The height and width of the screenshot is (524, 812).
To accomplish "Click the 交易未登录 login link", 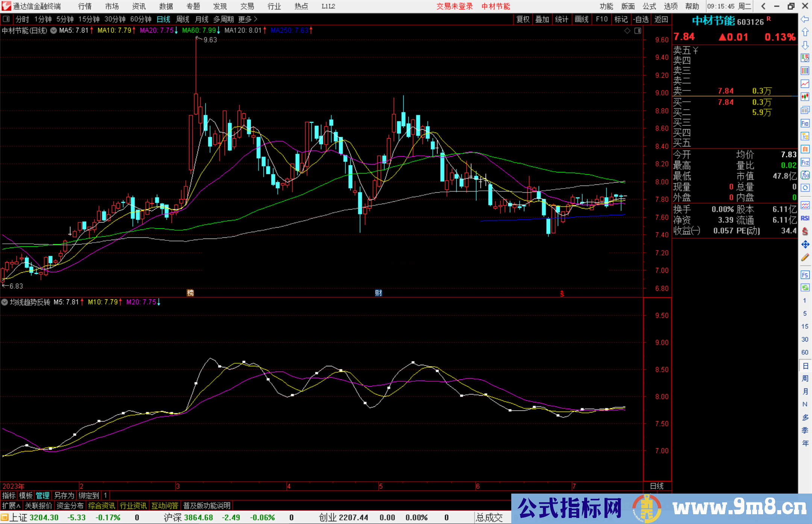I will point(454,6).
